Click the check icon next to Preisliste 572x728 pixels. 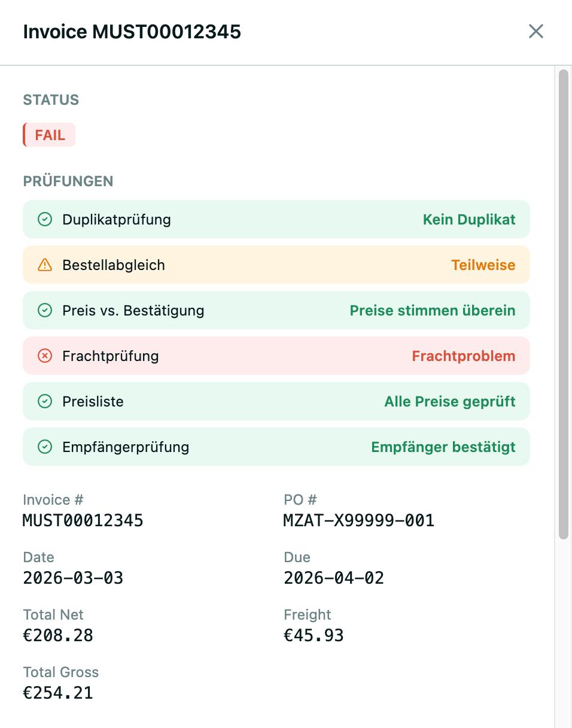click(x=44, y=401)
